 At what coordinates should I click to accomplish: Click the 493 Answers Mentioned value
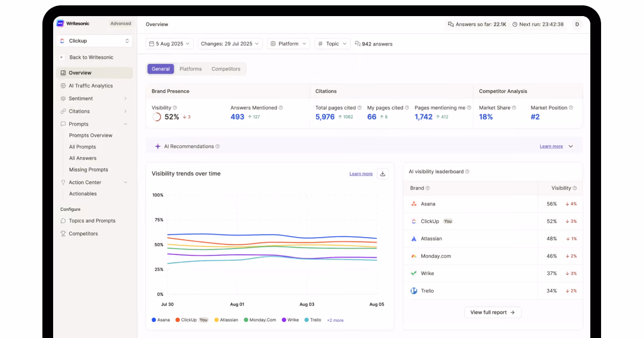(x=237, y=117)
